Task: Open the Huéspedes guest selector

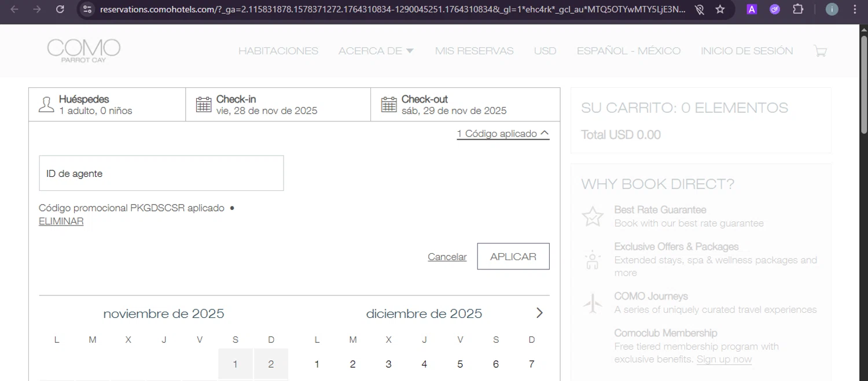Action: [107, 105]
